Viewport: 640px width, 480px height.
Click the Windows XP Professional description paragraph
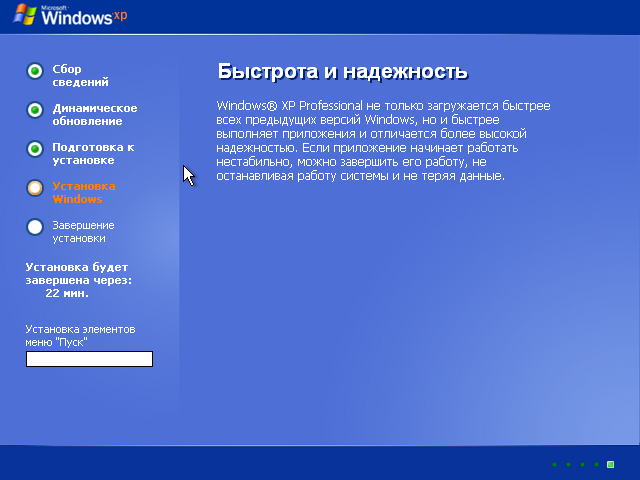click(383, 141)
